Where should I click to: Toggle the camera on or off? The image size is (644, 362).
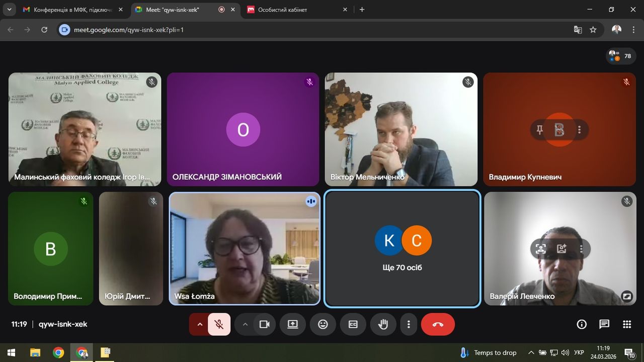tap(264, 324)
